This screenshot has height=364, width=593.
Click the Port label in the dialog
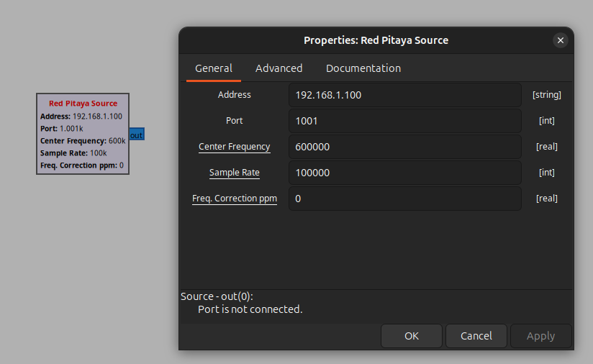click(x=234, y=121)
